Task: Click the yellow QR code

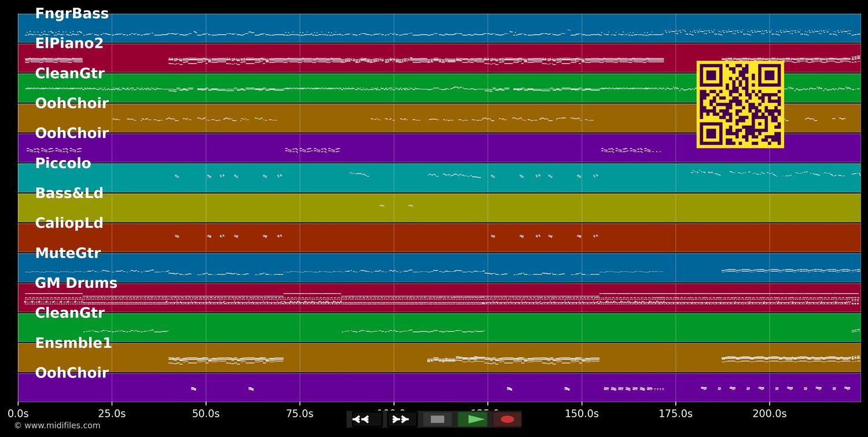Action: [x=740, y=105]
